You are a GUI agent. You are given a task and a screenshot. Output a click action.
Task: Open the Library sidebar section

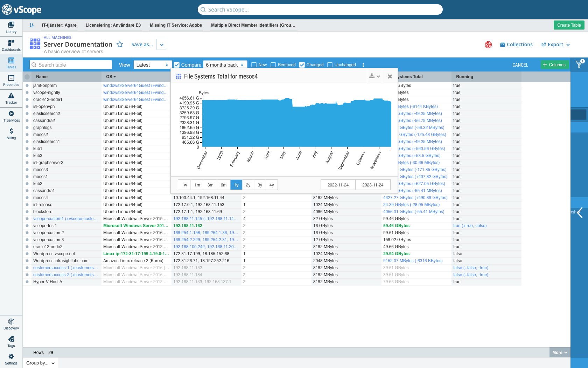pos(11,27)
